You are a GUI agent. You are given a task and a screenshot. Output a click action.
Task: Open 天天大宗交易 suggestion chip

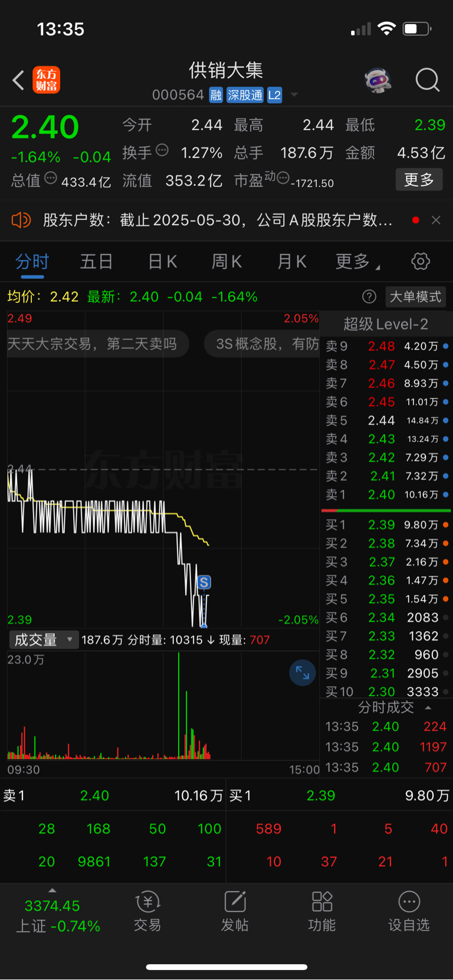click(x=98, y=344)
